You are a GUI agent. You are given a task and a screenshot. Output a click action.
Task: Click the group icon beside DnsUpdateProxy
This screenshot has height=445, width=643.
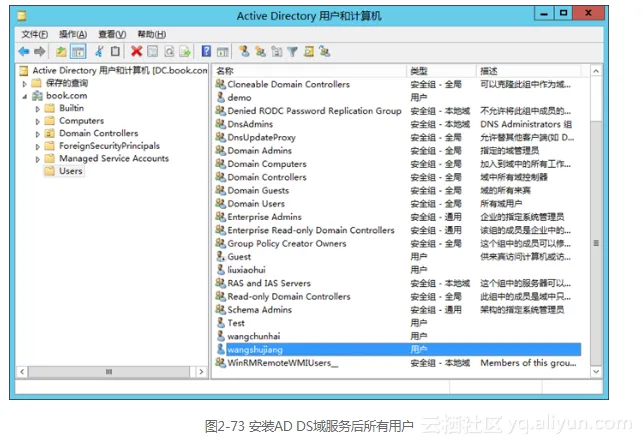(221, 137)
